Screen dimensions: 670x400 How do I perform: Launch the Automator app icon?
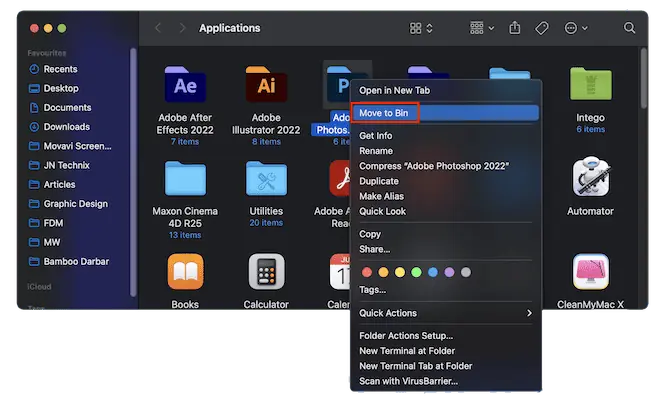point(590,180)
